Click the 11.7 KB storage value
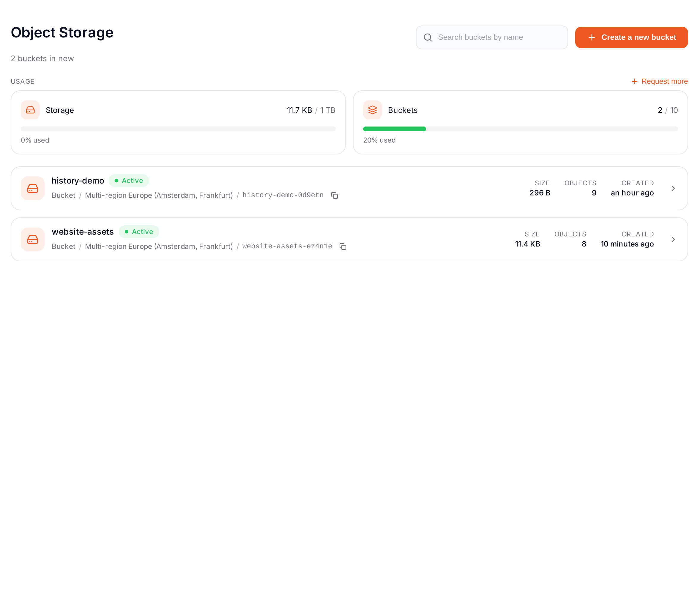700x594 pixels. click(x=299, y=110)
